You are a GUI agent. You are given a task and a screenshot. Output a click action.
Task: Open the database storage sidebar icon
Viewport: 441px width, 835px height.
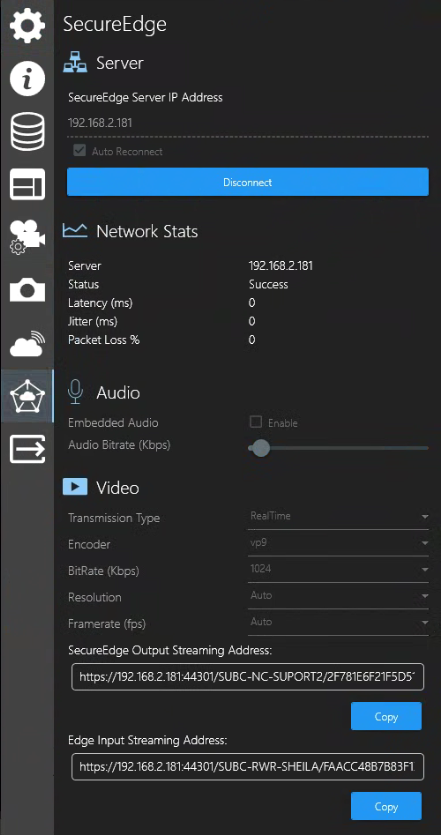(x=27, y=132)
